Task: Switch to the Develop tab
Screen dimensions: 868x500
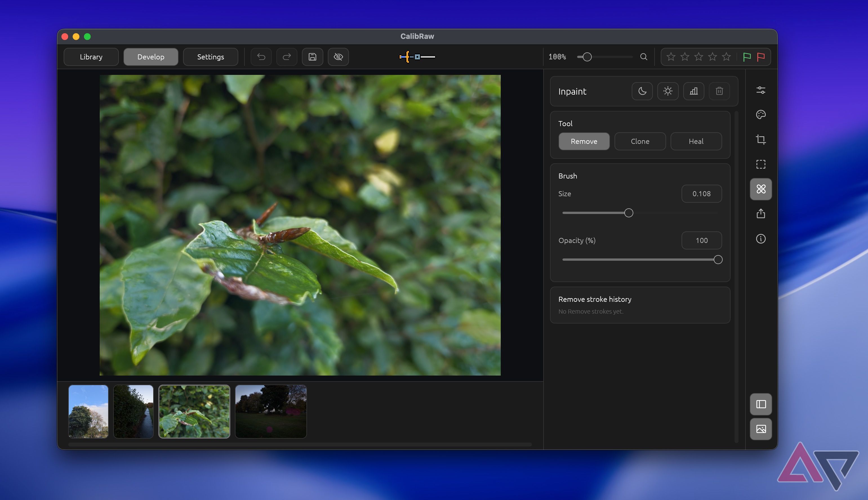Action: pyautogui.click(x=151, y=57)
